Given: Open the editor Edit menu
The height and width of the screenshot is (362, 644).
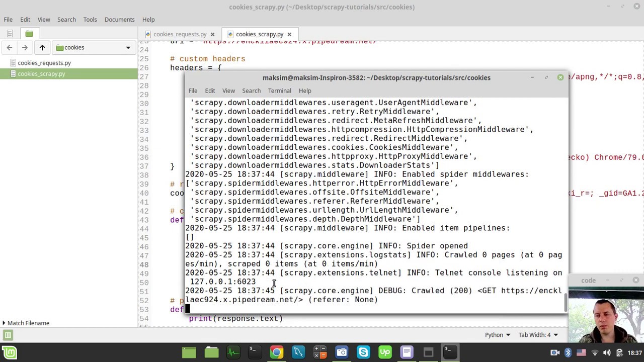Looking at the screenshot, I should pos(25,20).
